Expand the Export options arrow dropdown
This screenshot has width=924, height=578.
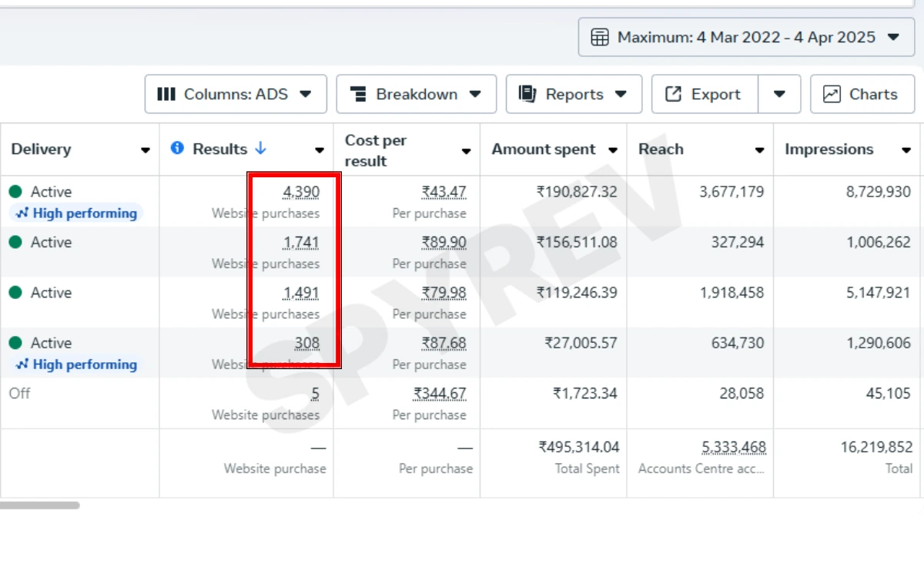[x=779, y=94]
